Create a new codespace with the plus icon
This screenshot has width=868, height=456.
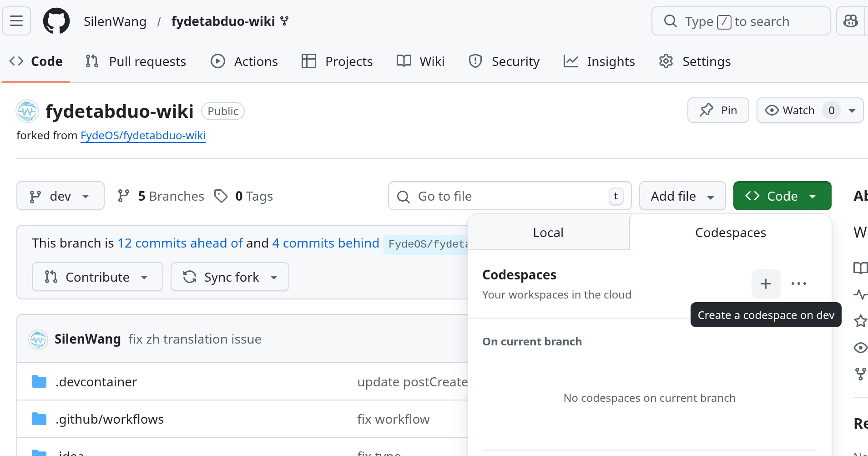[x=766, y=284]
